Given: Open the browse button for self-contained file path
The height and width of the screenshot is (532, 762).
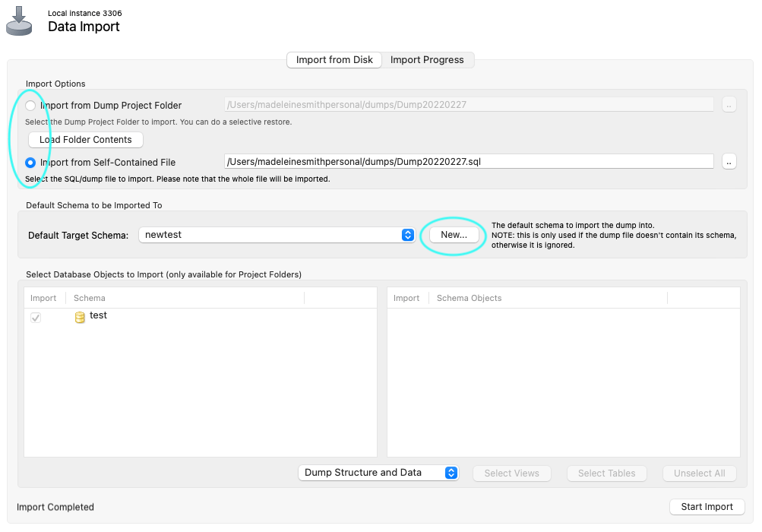Looking at the screenshot, I should [728, 161].
